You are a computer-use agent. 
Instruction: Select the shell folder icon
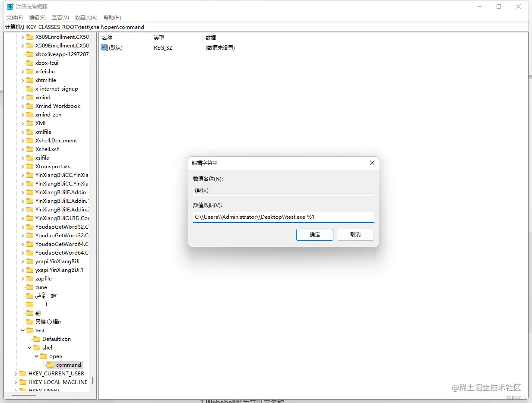tap(37, 348)
